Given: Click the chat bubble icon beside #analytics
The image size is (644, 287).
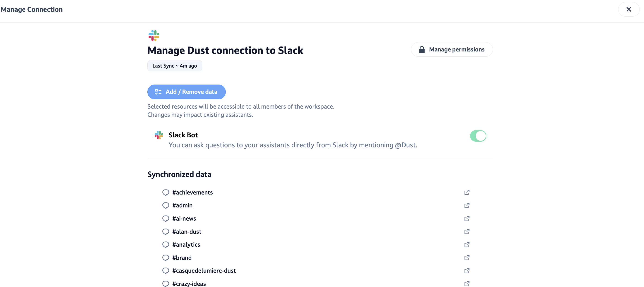Looking at the screenshot, I should click(166, 245).
